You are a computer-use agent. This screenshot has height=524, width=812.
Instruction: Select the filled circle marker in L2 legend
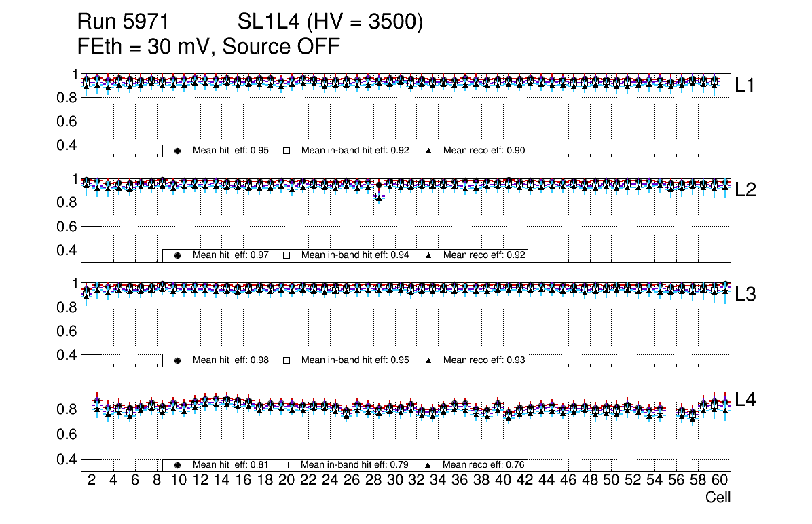pyautogui.click(x=178, y=255)
